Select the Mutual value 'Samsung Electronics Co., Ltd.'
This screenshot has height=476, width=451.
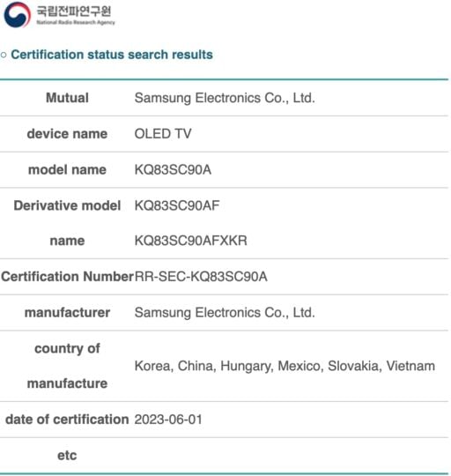pyautogui.click(x=225, y=98)
